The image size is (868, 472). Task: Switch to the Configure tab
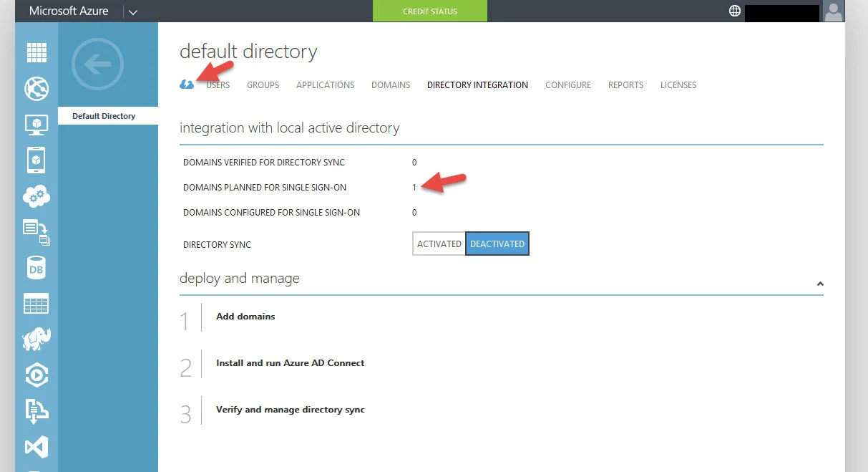(568, 85)
